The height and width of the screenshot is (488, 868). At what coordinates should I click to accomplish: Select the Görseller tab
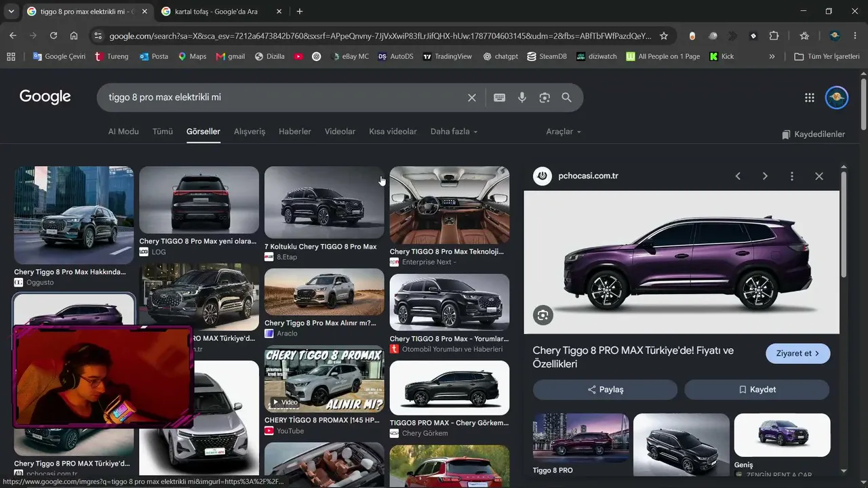coord(203,131)
